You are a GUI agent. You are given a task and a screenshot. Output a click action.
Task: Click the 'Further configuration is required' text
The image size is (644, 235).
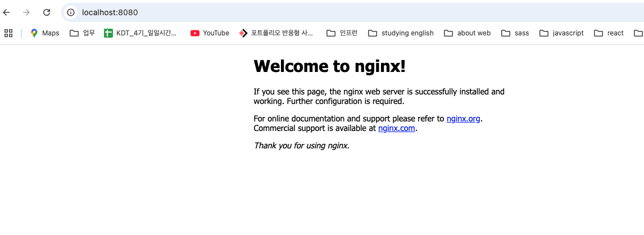[x=346, y=101]
